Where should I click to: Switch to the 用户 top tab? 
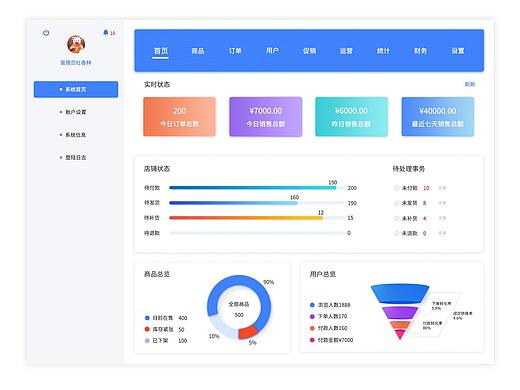(x=272, y=51)
